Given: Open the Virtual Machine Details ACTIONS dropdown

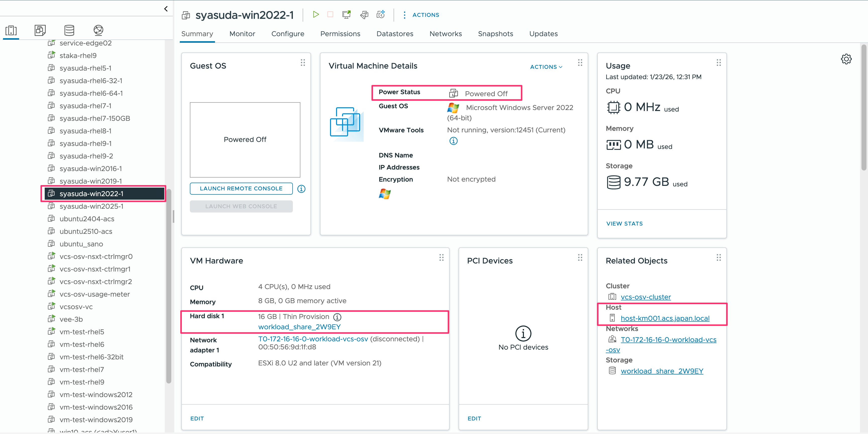Looking at the screenshot, I should [546, 67].
